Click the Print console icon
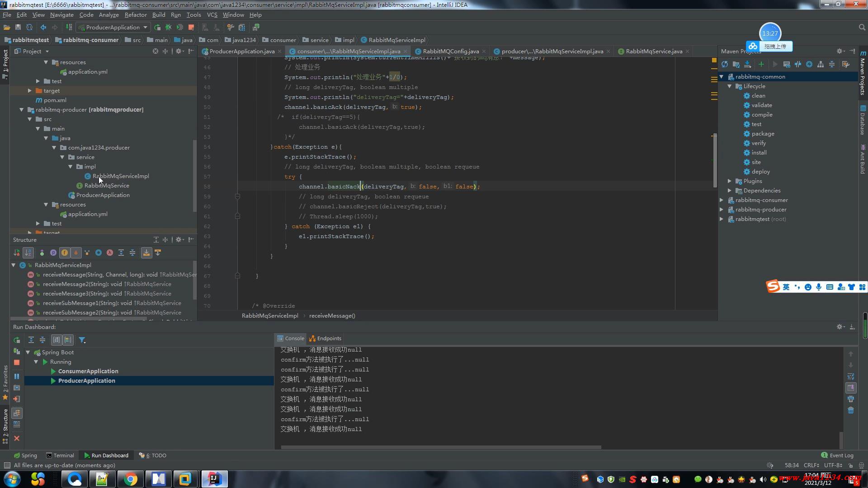The width and height of the screenshot is (868, 488). pos(851,399)
